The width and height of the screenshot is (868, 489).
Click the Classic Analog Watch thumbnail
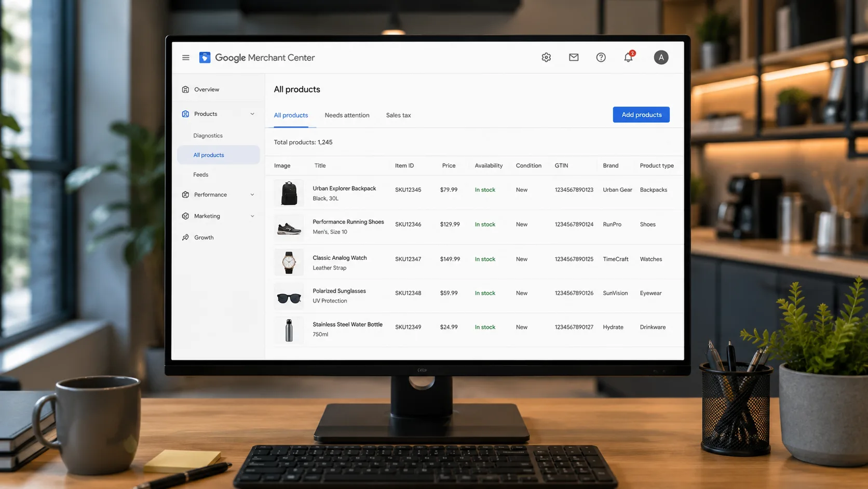point(289,262)
